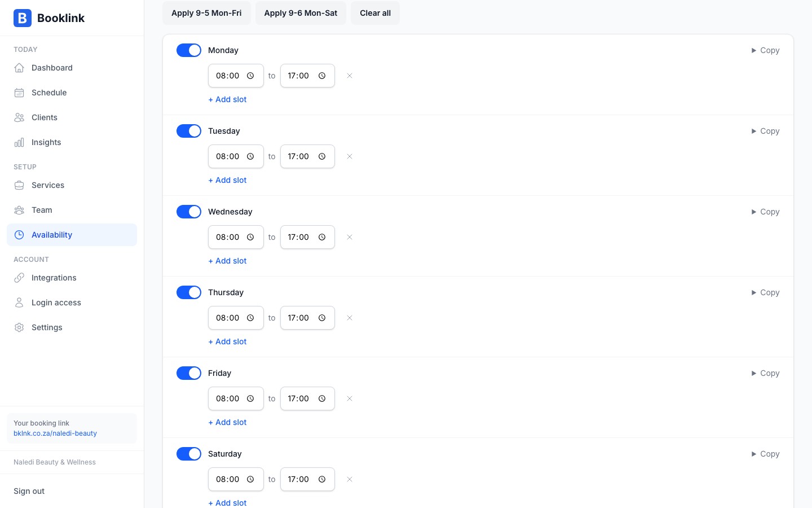
Task: Click the Settings gear icon
Action: coord(19,327)
